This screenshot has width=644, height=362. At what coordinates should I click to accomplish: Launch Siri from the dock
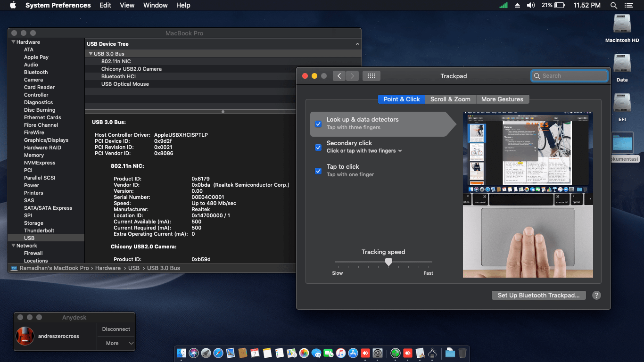coord(194,353)
